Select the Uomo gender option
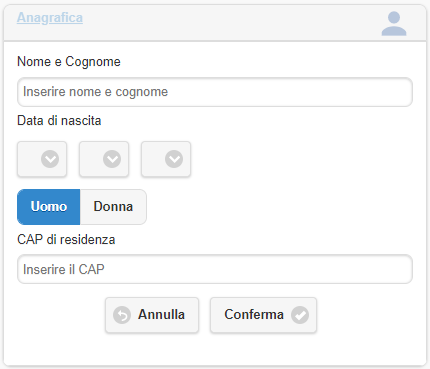 point(49,207)
